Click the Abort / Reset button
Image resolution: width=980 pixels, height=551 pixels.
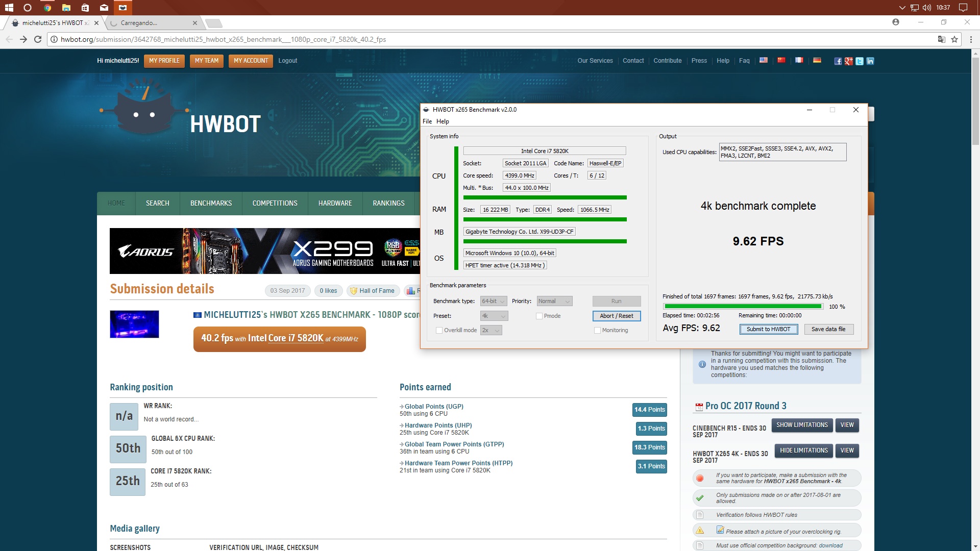coord(617,316)
